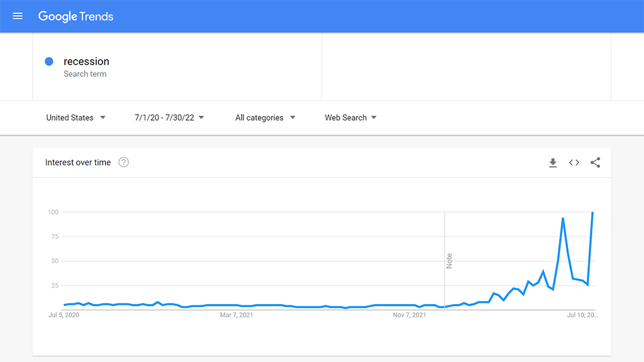Expand the All categories dropdown
The height and width of the screenshot is (362, 644).
[x=265, y=118]
